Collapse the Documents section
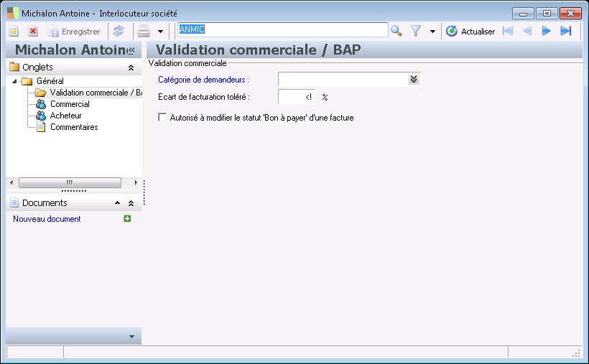This screenshot has width=589, height=364. (x=131, y=203)
